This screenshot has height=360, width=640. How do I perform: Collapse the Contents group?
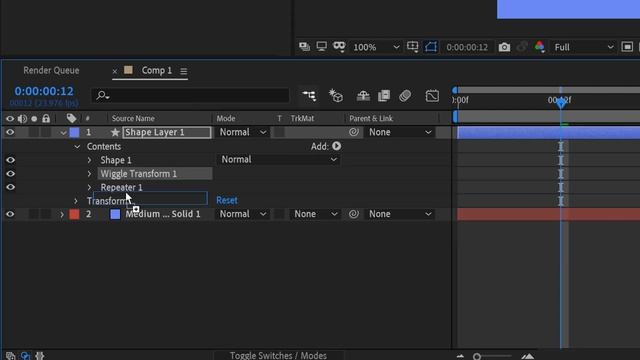(77, 147)
